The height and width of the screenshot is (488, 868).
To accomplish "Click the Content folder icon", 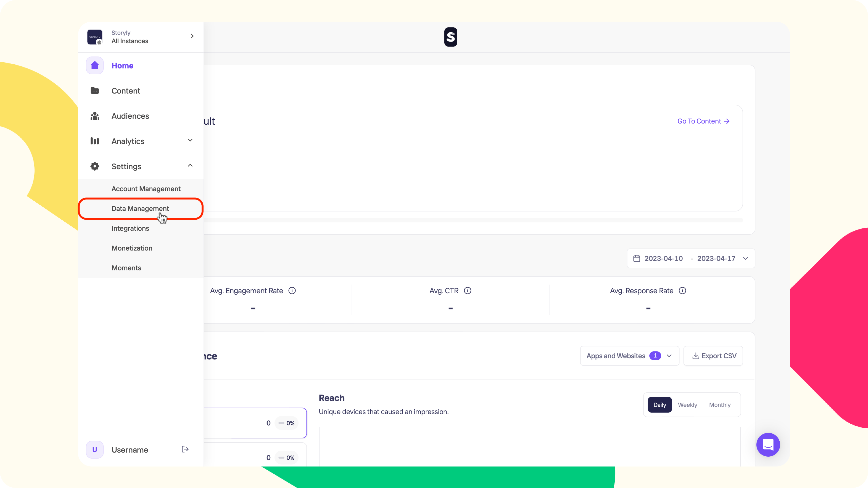I will click(95, 91).
